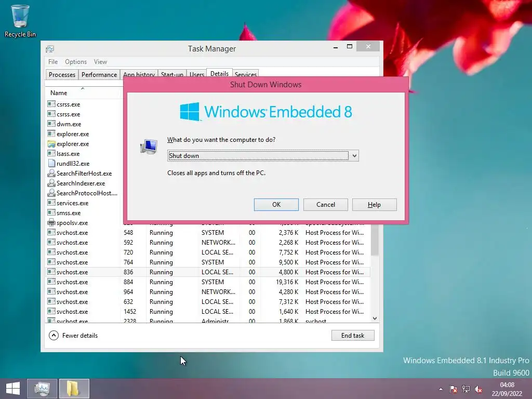Select svchost.exe row with PID 884
532x399 pixels.
pos(207,282)
